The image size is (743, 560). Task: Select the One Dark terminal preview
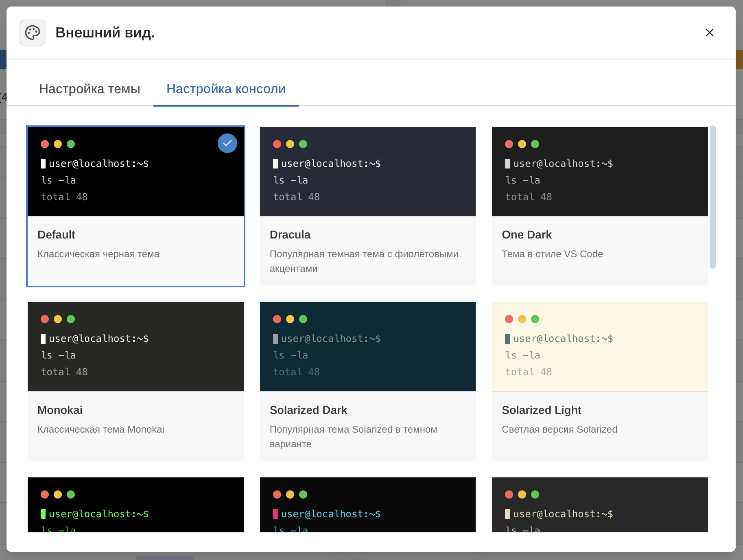pyautogui.click(x=599, y=171)
